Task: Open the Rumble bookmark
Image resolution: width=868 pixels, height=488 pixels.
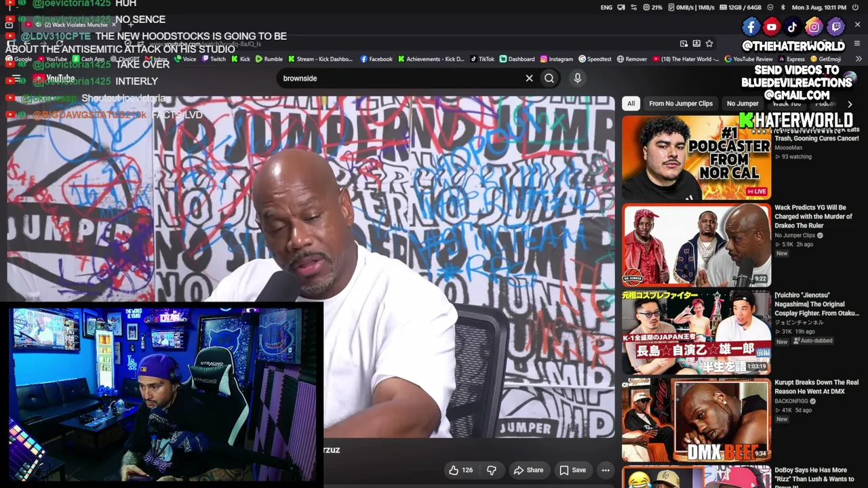Action: tap(269, 59)
